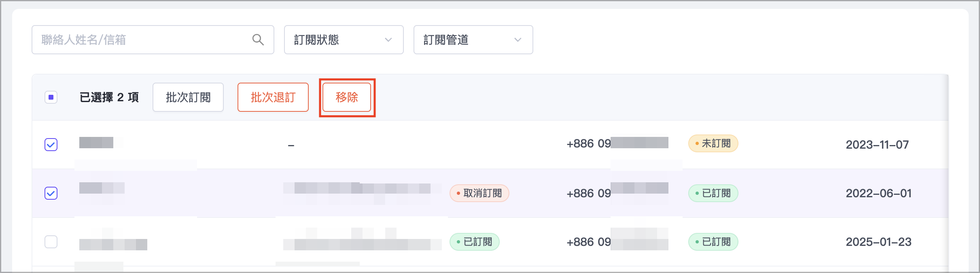
Task: Expand the 訂閱管道 dropdown
Action: [x=473, y=40]
